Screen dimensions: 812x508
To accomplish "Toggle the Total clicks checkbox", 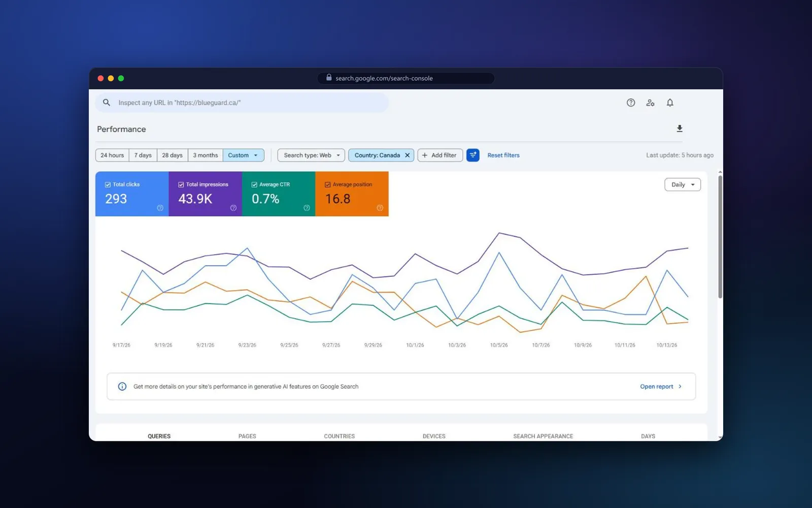I will click(x=108, y=184).
